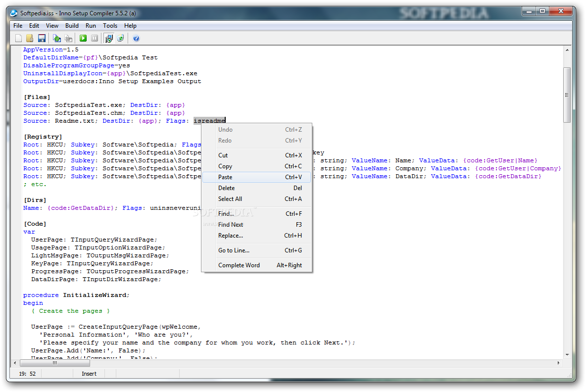
Task: Open the Run menu
Action: tap(91, 25)
